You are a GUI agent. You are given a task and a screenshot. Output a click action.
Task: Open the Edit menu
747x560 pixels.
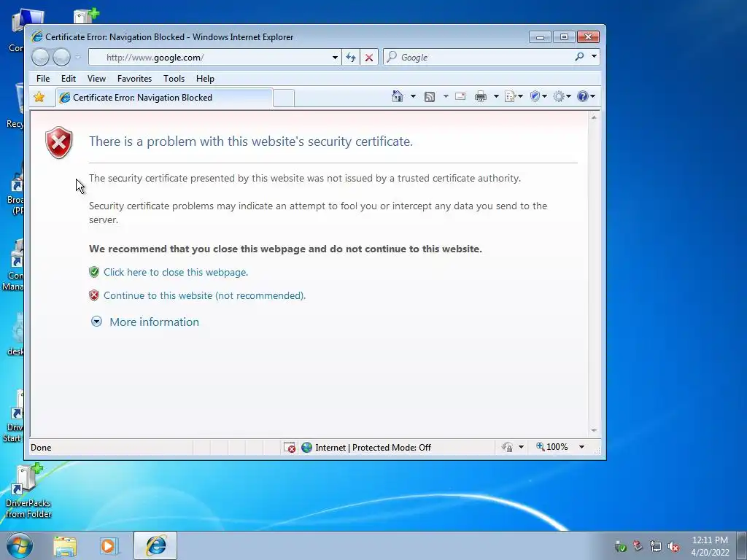(x=68, y=79)
